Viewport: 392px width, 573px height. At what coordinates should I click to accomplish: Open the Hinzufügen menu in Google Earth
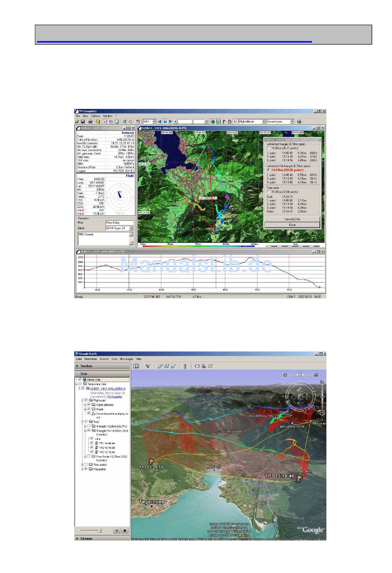127,359
